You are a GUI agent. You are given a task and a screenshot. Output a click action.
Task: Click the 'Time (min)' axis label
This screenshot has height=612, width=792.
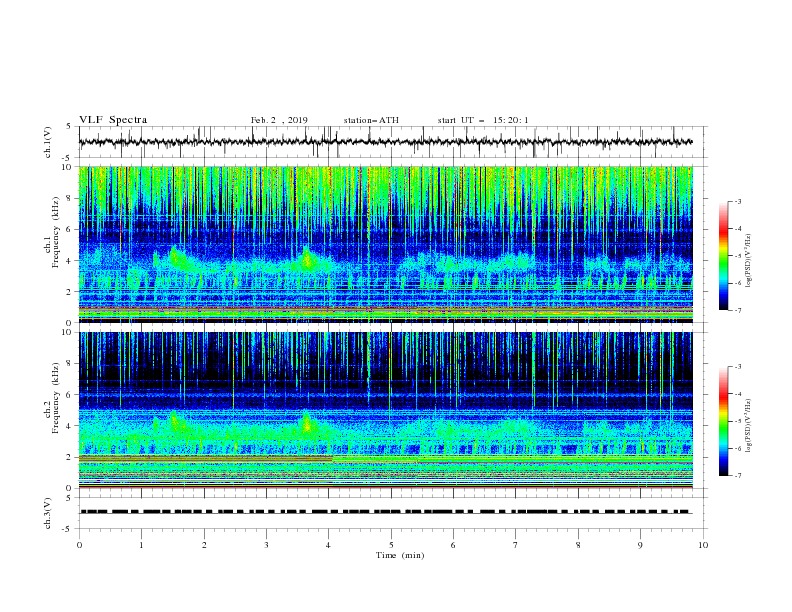[400, 555]
